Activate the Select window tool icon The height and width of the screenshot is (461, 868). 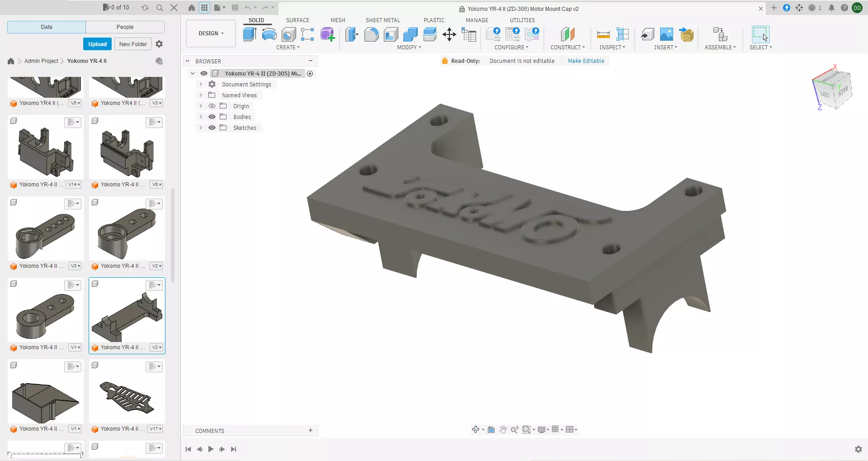tap(760, 34)
